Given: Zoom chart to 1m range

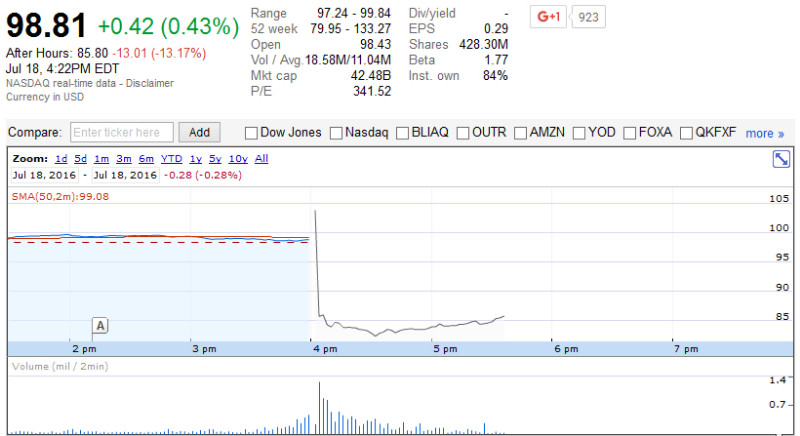Looking at the screenshot, I should pos(102,159).
